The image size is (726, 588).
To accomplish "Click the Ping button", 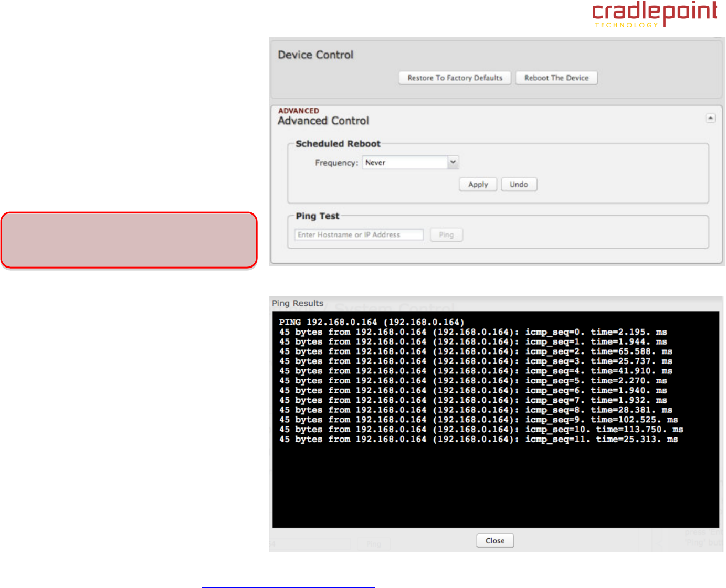I will tap(446, 234).
